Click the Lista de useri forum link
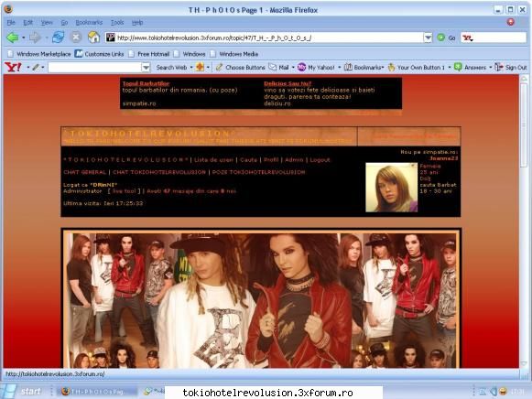The width and height of the screenshot is (532, 399). pyautogui.click(x=213, y=159)
